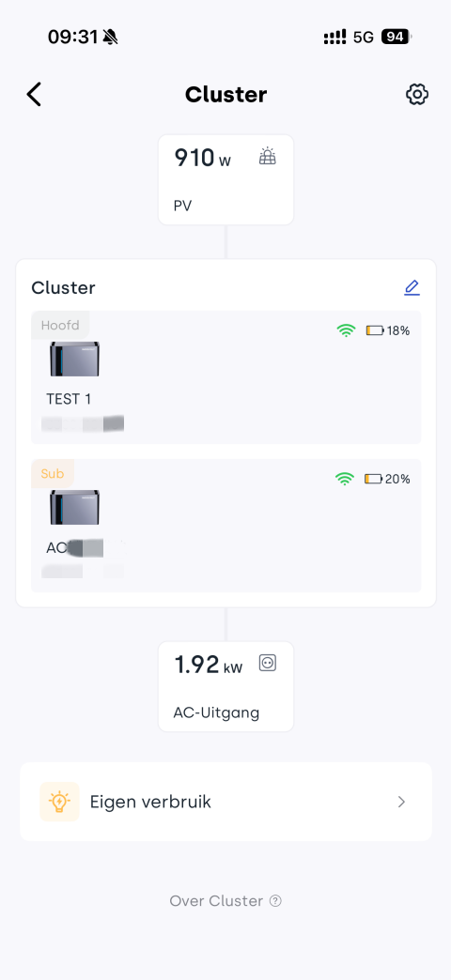Expand Eigen verbruik chevron arrow
Screen dimensions: 451x980
point(401,802)
